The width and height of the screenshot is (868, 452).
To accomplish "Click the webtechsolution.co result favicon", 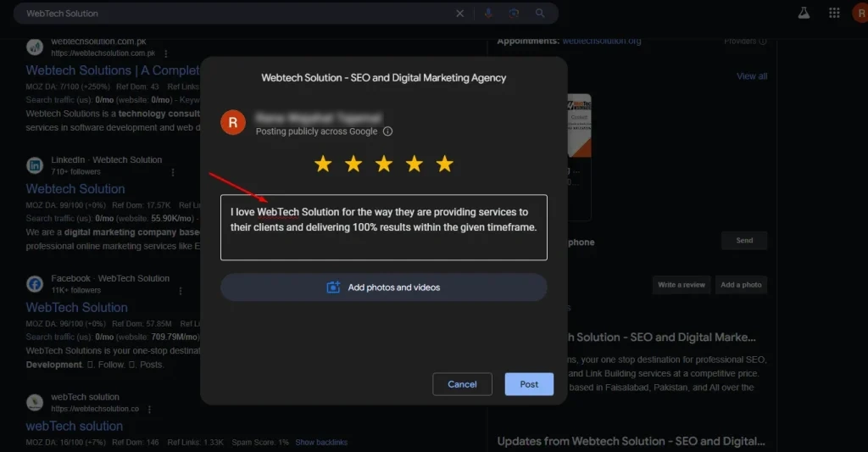I will pos(35,402).
